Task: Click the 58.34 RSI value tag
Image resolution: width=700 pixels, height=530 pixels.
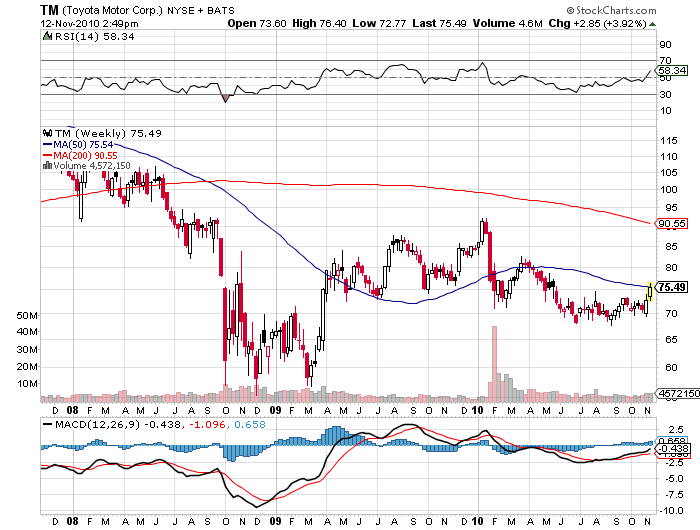Action: (x=672, y=70)
